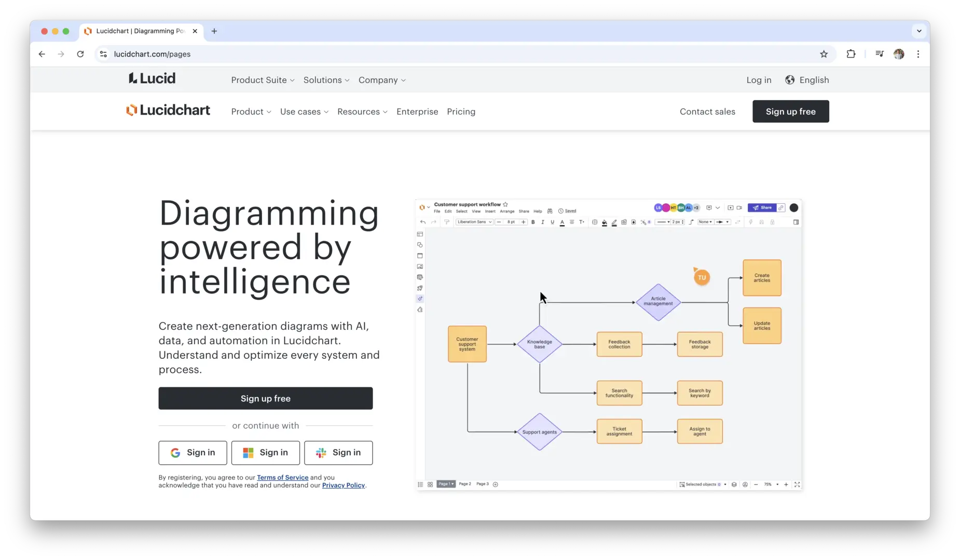Click the Customer support workflow diagram image

[609, 345]
